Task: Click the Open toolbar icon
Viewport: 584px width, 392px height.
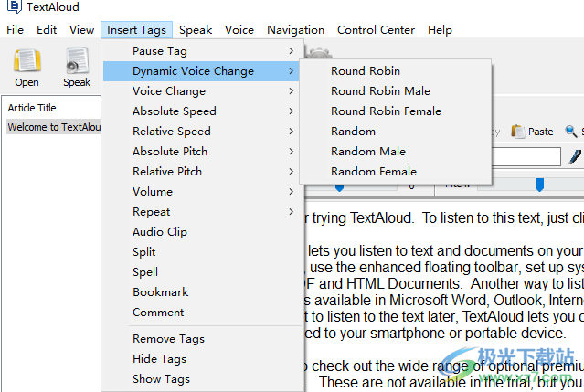Action: (27, 67)
